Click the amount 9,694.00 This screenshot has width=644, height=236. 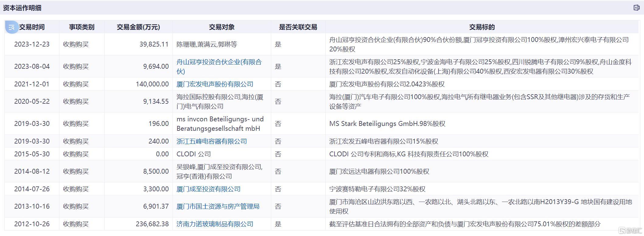tap(156, 67)
